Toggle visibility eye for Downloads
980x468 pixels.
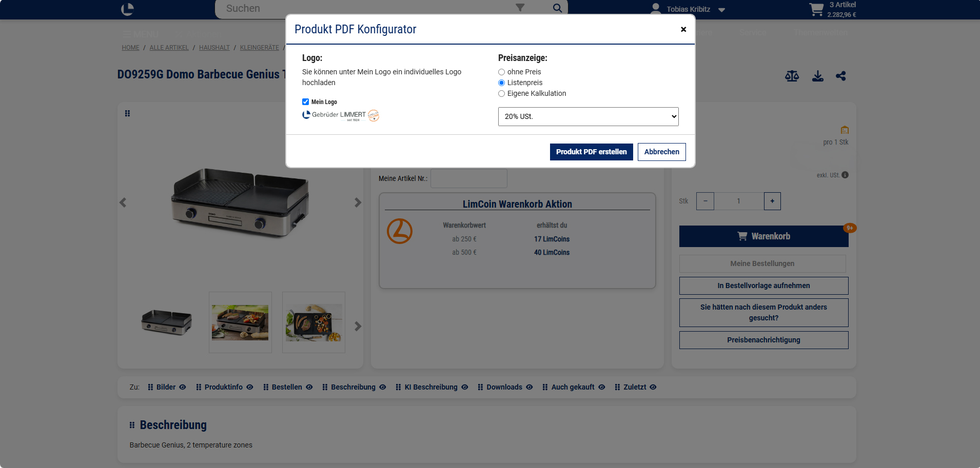530,387
